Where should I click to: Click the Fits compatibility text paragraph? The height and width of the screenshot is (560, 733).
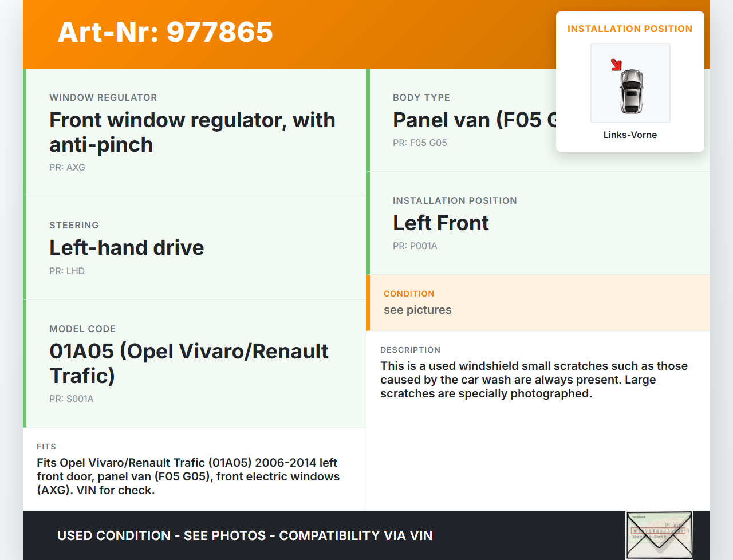point(188,476)
